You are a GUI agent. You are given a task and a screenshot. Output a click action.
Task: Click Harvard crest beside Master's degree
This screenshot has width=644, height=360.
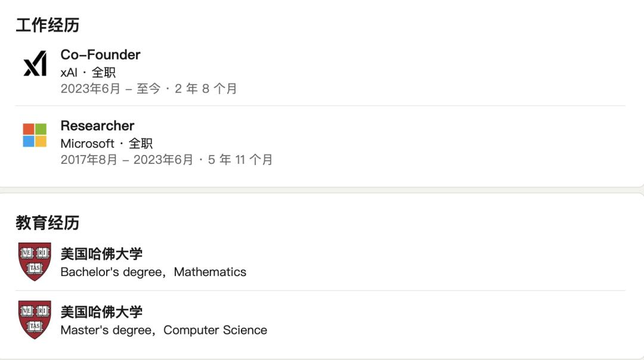click(x=35, y=320)
